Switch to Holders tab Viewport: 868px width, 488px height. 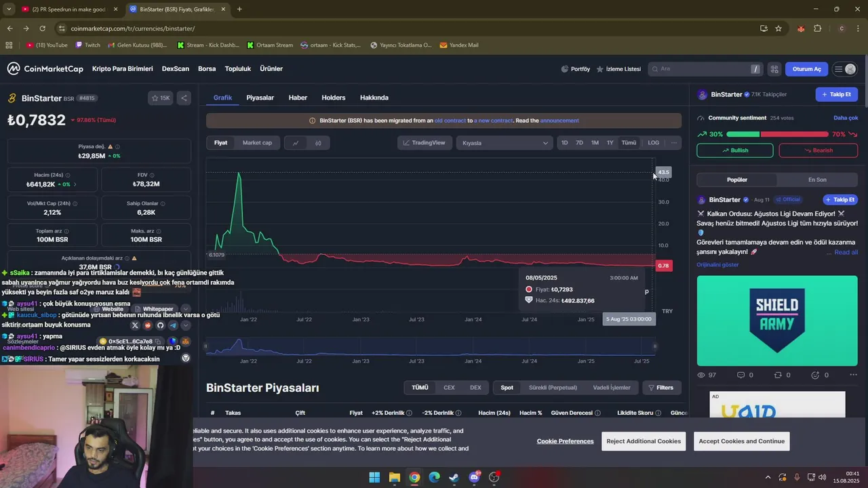(x=333, y=98)
